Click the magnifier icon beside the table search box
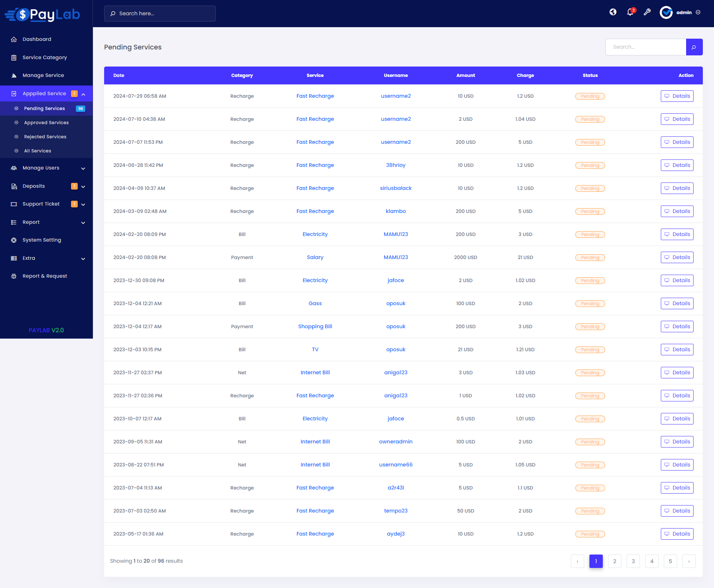714x588 pixels. click(694, 47)
